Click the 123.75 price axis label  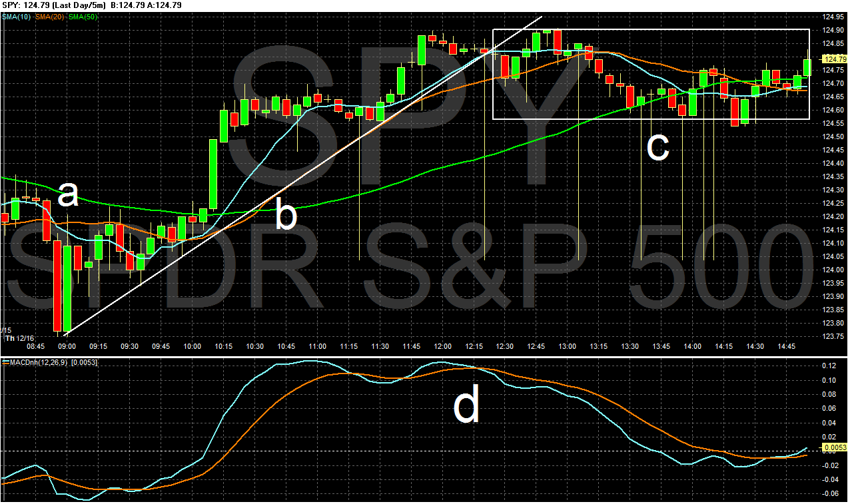click(833, 336)
